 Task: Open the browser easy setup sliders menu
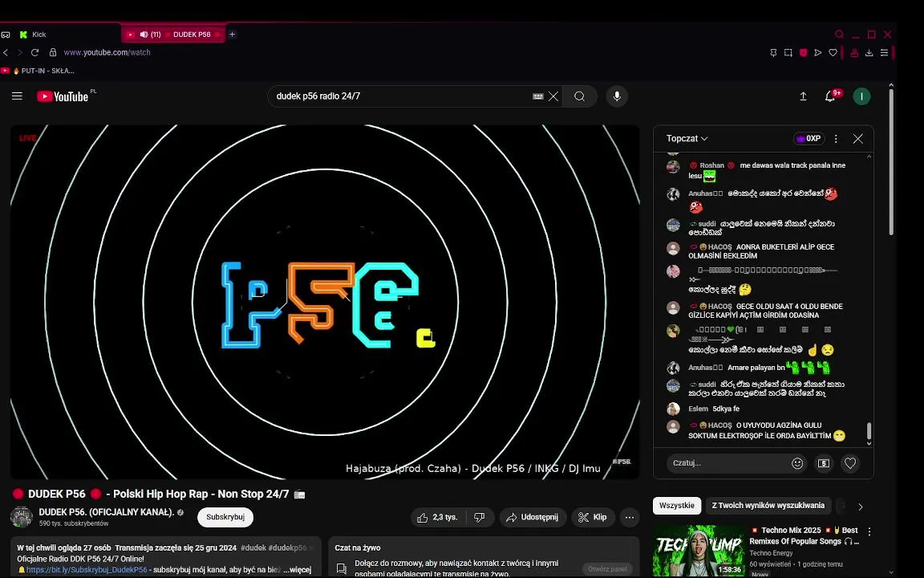(x=884, y=52)
